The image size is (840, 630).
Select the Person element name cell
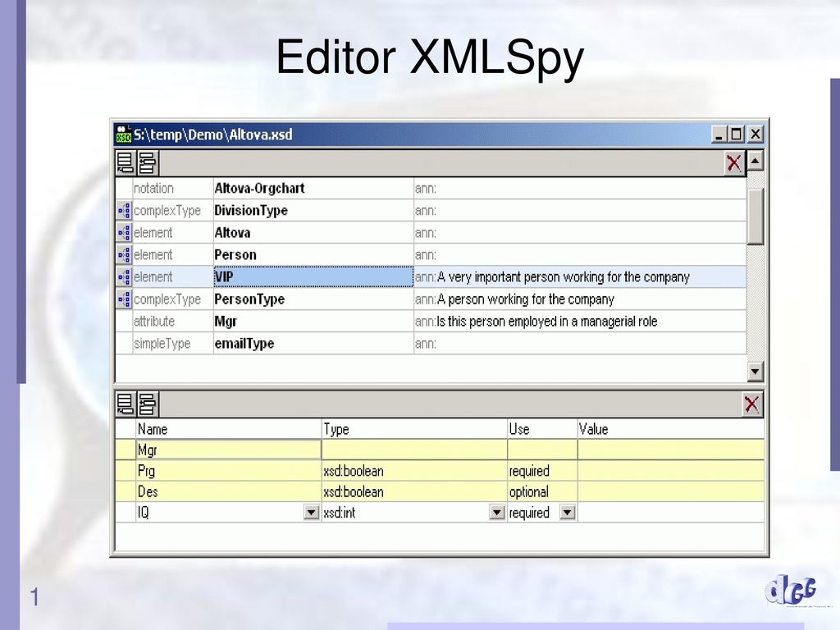[313, 255]
